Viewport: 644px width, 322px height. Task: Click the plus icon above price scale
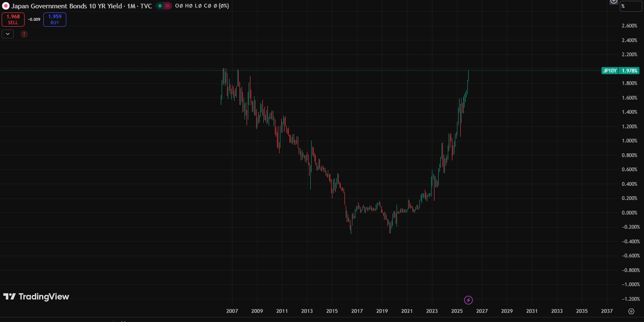[x=613, y=1]
